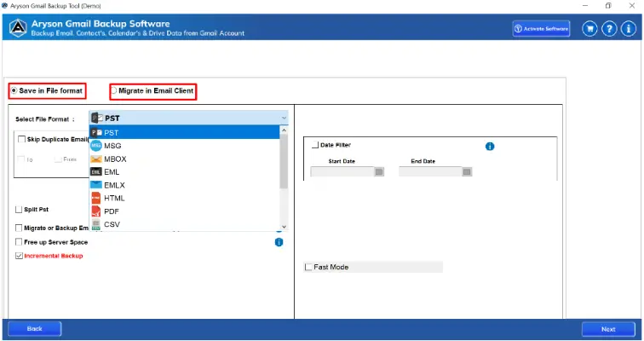Image resolution: width=644 pixels, height=341 pixels.
Task: Choose HTML from the format list
Action: pos(184,199)
